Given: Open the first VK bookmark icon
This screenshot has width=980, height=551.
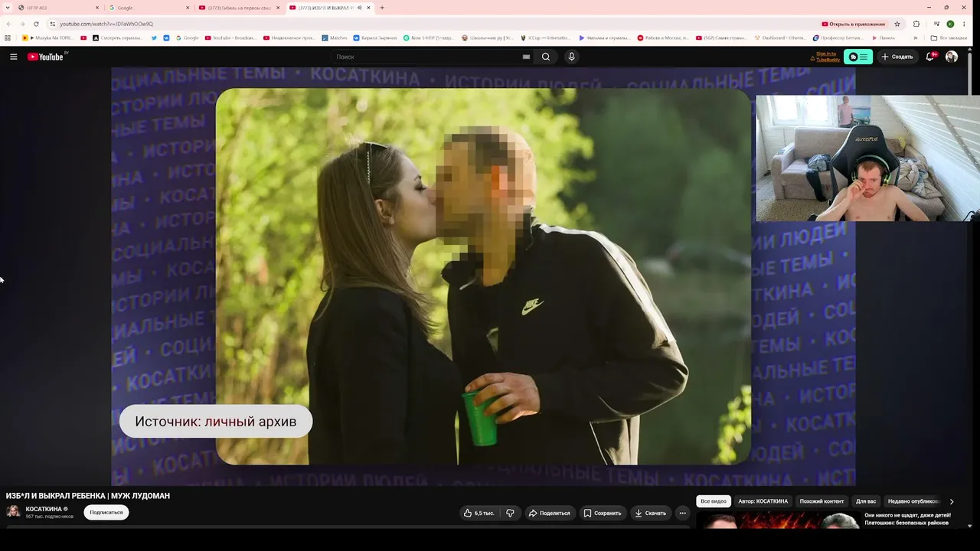Looking at the screenshot, I should point(166,37).
